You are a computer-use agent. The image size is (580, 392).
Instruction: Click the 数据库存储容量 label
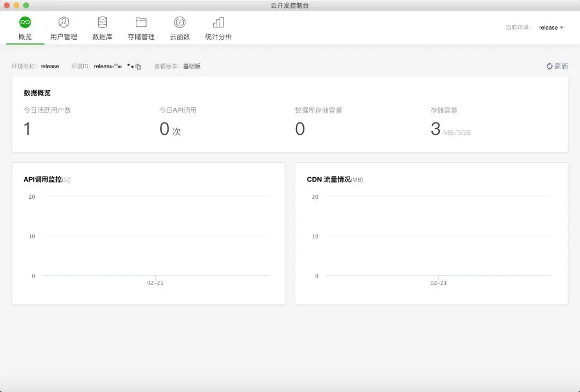(x=318, y=110)
